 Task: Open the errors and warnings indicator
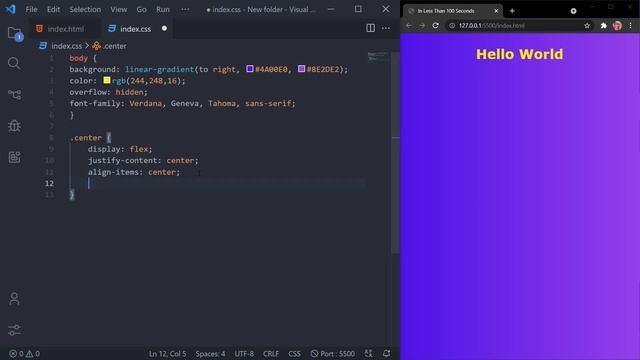[24, 353]
